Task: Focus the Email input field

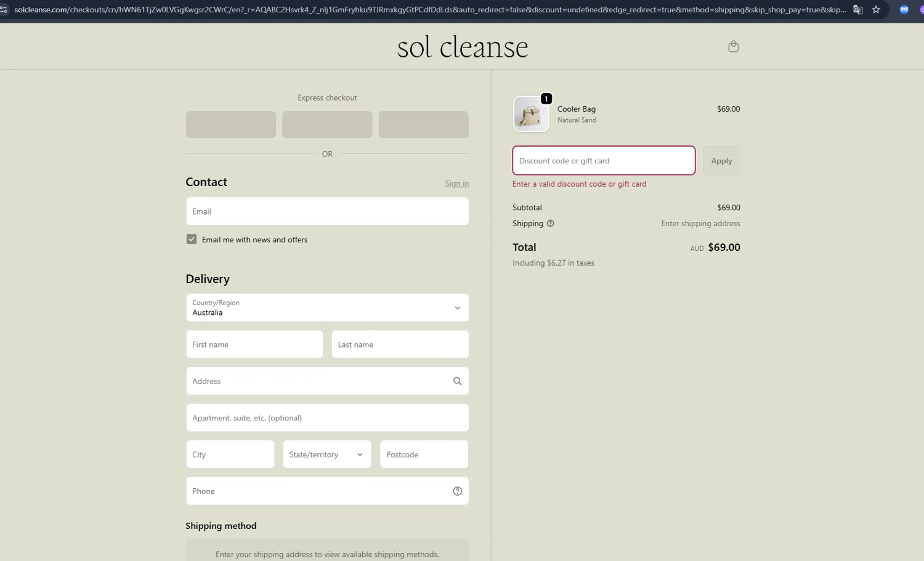Action: click(x=327, y=211)
